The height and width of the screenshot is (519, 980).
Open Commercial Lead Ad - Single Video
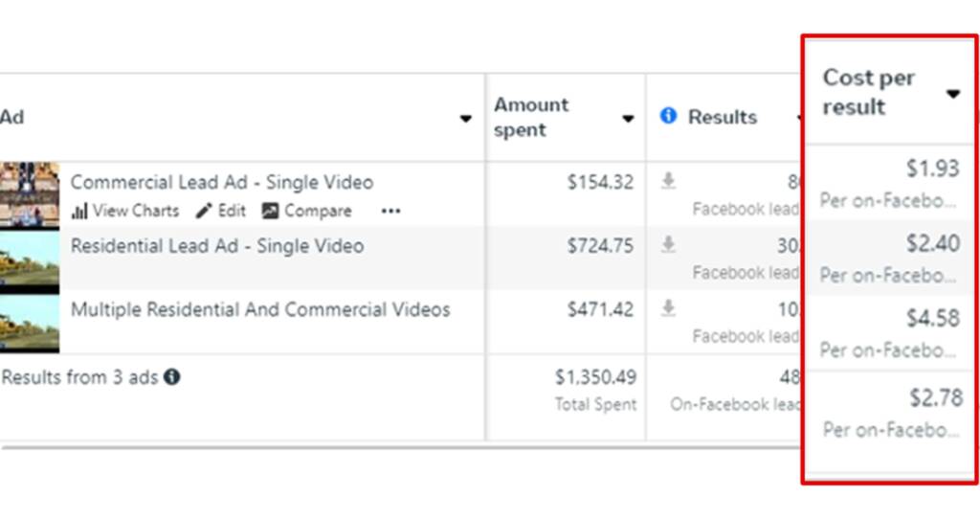click(222, 182)
